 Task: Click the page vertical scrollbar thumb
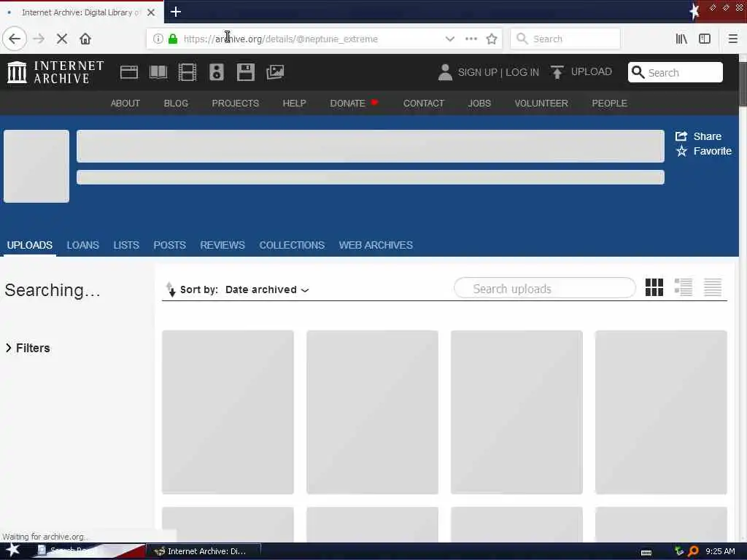tap(743, 83)
